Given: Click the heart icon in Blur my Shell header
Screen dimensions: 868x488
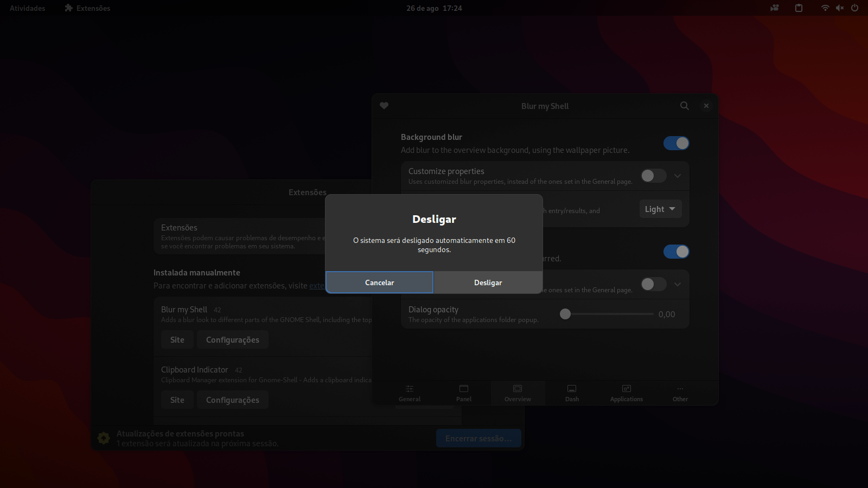Looking at the screenshot, I should coord(384,106).
